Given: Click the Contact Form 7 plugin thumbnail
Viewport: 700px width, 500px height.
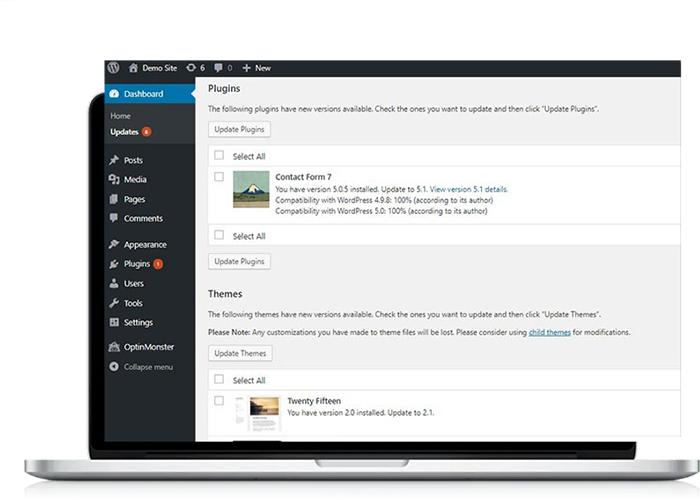Looking at the screenshot, I should pos(251,189).
